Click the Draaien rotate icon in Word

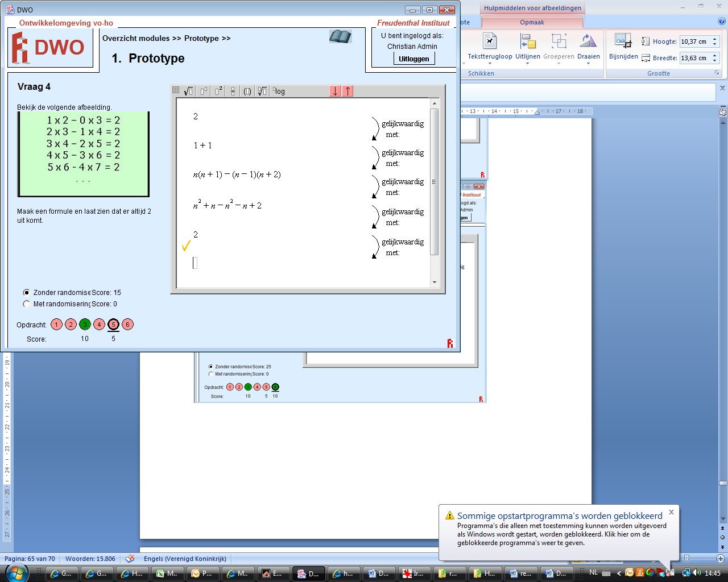tap(588, 41)
